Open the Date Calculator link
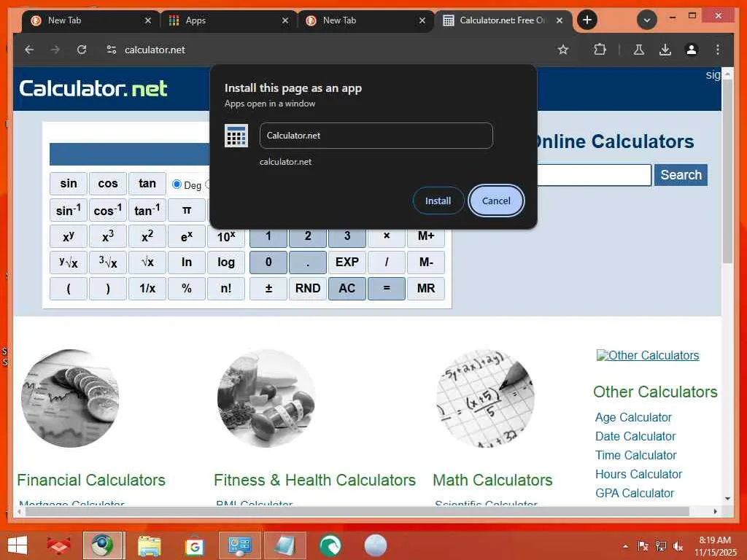Viewport: 747px width, 560px height. pos(635,436)
